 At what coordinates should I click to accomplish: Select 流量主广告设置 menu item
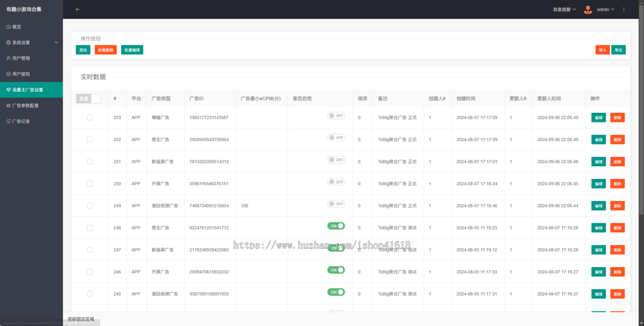[31, 90]
